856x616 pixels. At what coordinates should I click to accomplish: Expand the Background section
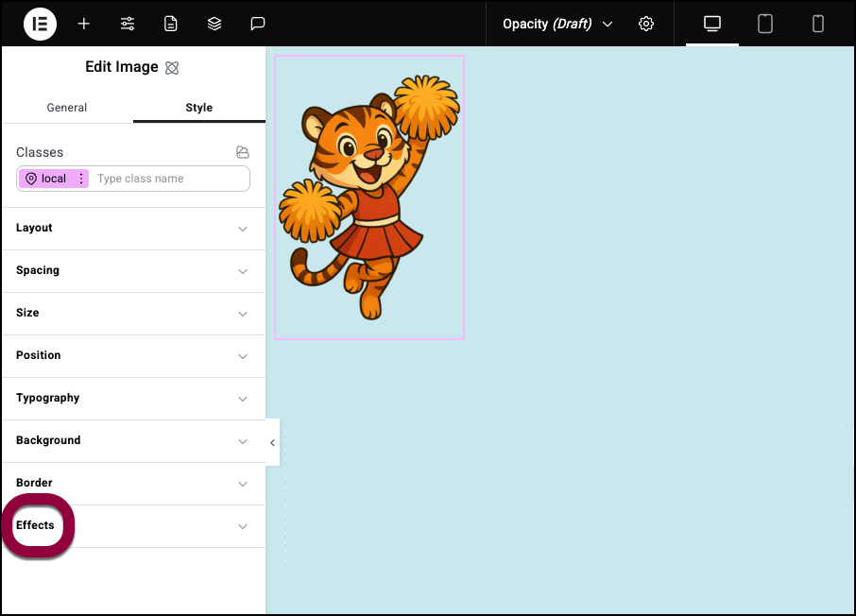click(134, 441)
